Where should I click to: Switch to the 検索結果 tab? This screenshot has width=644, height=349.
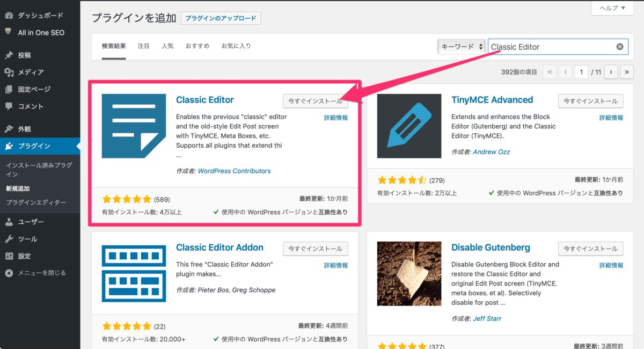114,46
